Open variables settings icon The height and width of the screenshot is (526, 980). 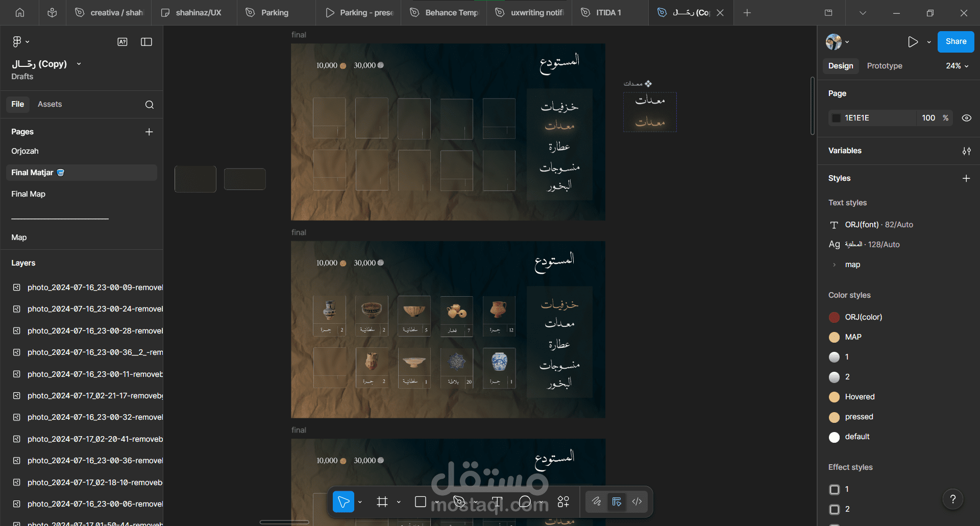(x=967, y=151)
